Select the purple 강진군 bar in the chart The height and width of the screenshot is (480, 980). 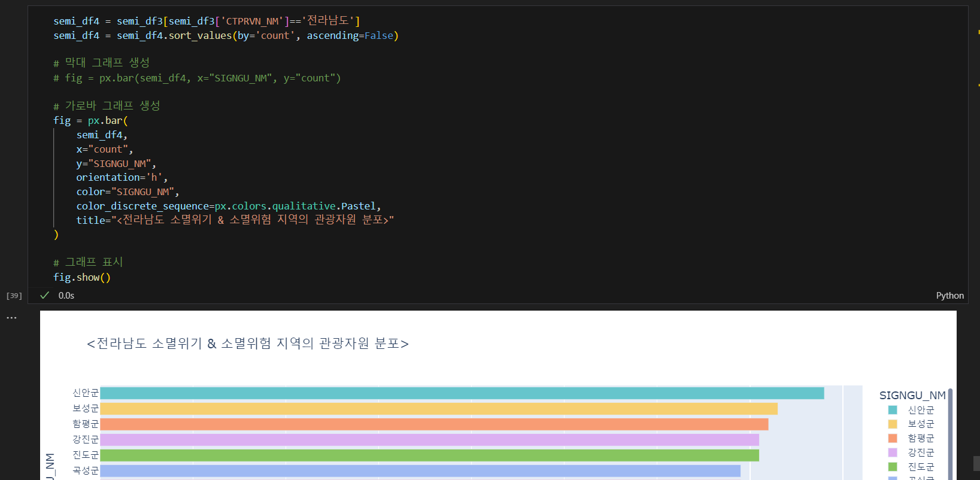click(430, 440)
